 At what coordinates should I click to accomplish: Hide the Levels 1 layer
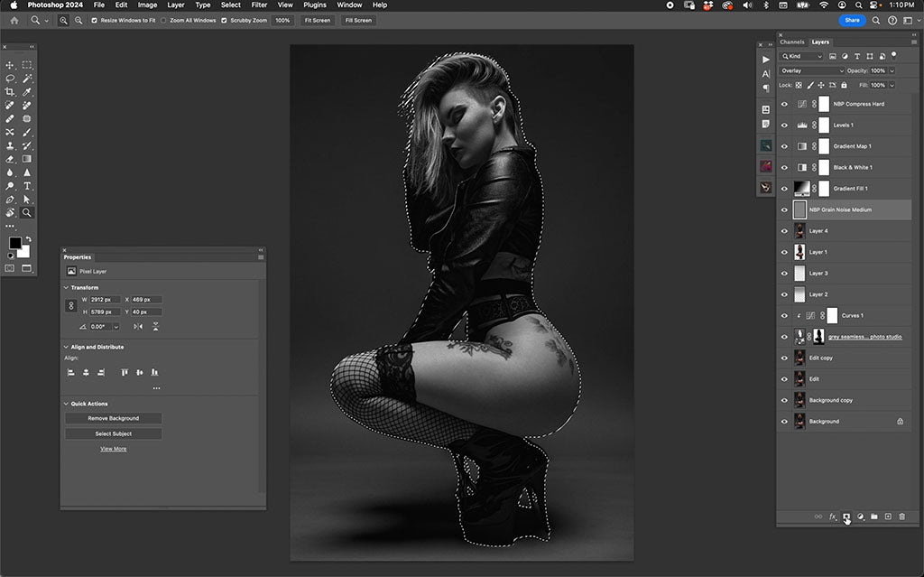point(784,125)
